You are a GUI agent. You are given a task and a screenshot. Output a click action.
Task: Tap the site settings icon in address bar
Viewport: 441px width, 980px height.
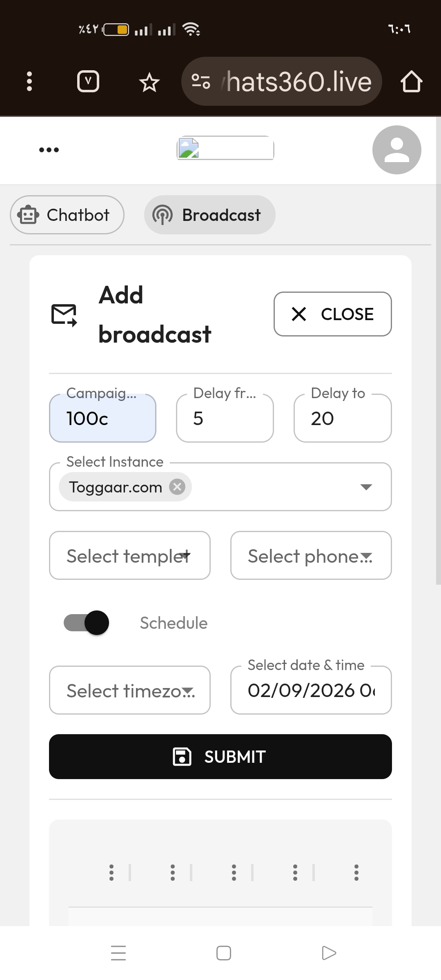[201, 81]
